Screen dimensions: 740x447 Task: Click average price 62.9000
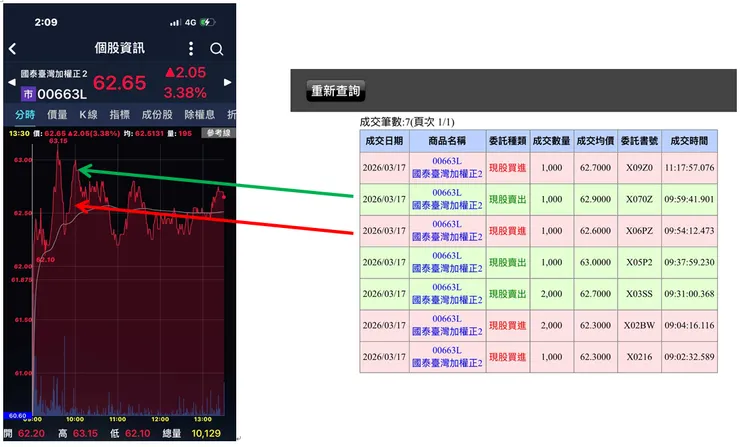(x=596, y=199)
